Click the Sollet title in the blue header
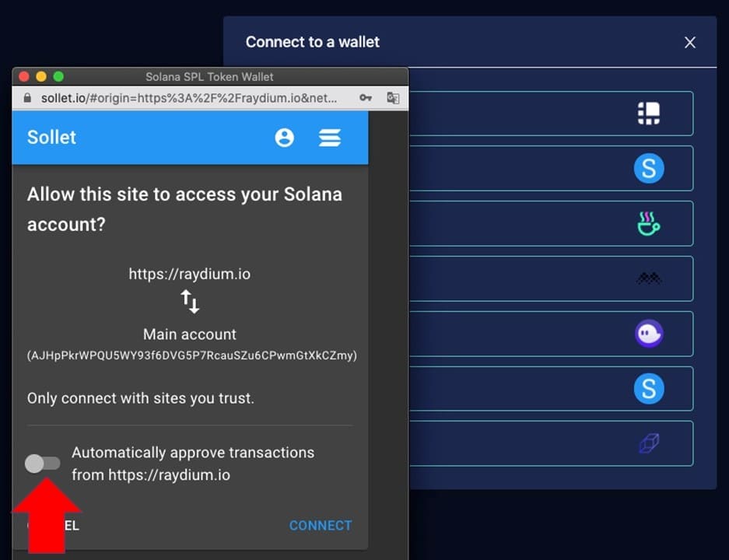 click(51, 138)
